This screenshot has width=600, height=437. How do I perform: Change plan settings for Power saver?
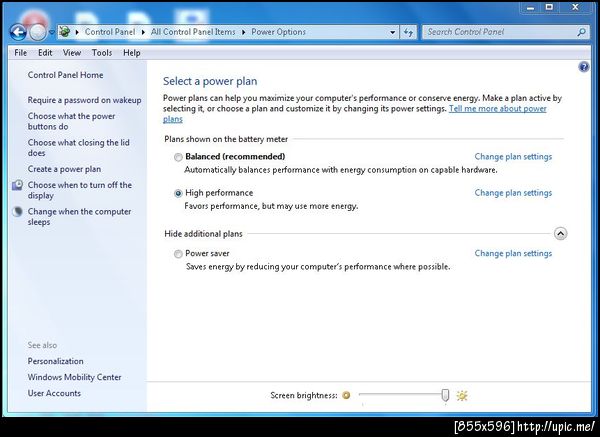513,253
